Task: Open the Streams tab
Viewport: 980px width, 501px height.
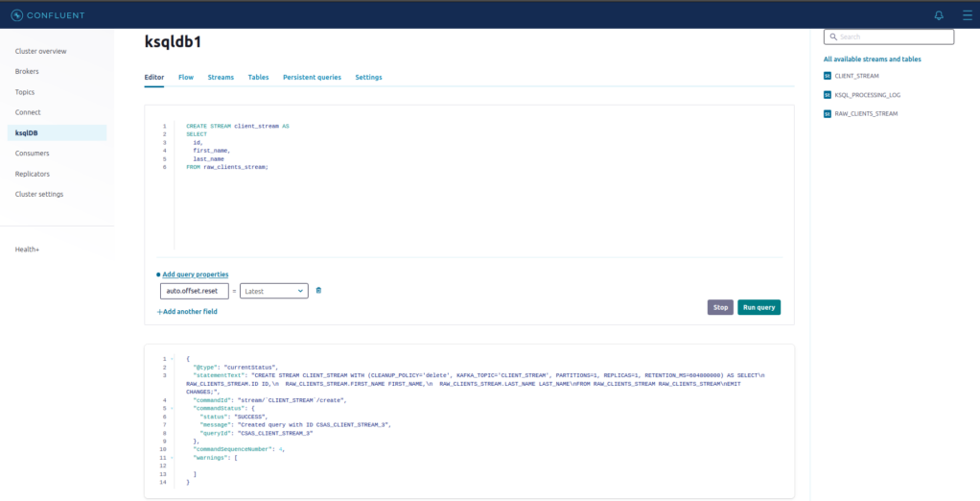Action: [x=221, y=77]
